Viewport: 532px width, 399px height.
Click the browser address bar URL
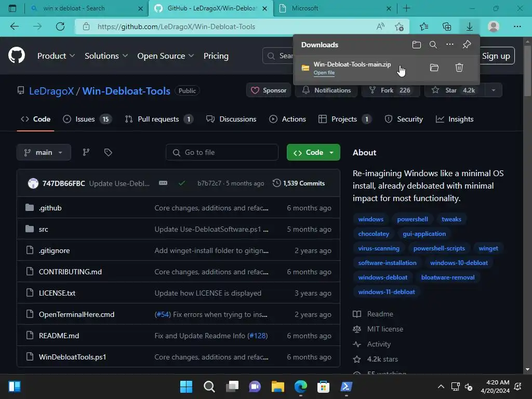(x=176, y=26)
